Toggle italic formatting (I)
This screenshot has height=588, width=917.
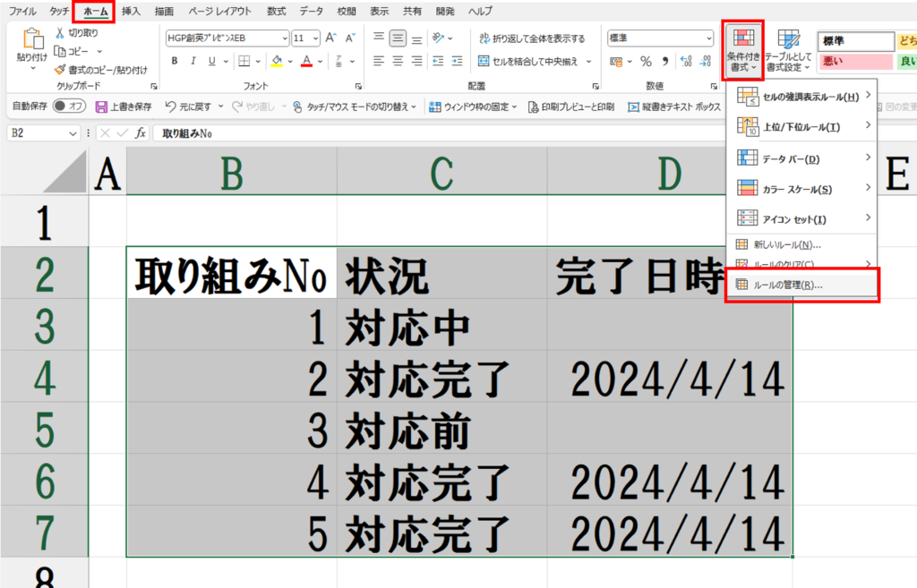click(193, 61)
